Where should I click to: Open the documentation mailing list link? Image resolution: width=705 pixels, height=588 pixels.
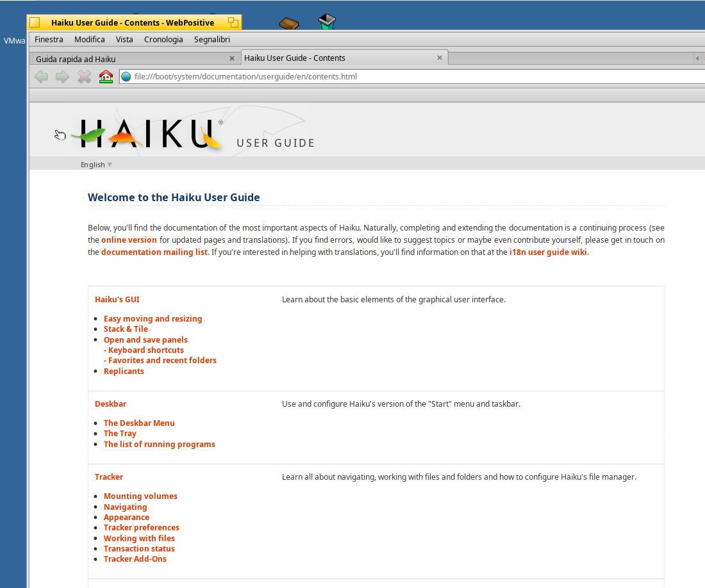pos(154,252)
